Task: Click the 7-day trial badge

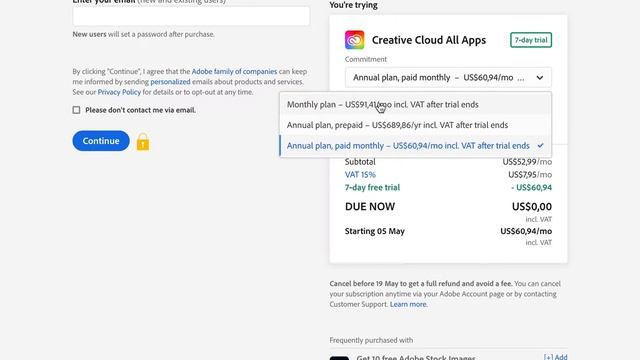Action: point(531,40)
